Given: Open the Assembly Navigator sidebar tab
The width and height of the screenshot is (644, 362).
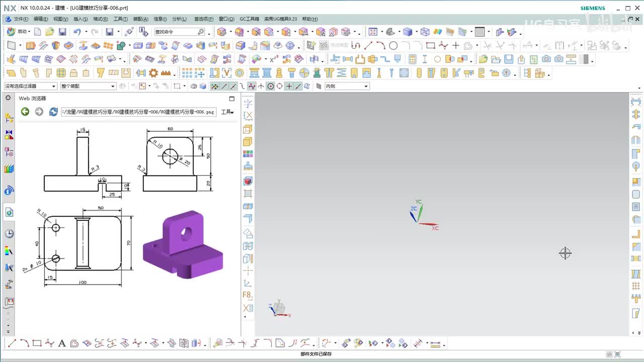Looking at the screenshot, I should pos(9,118).
